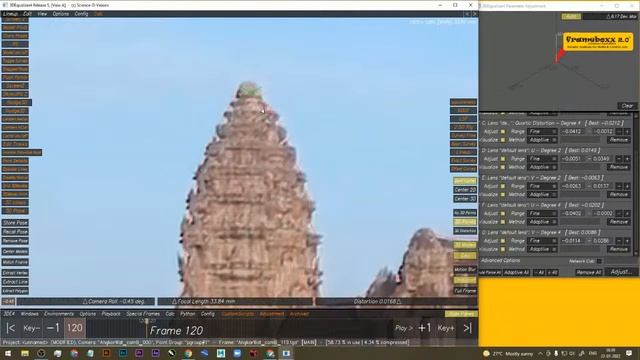The height and width of the screenshot is (360, 640).
Task: Open the Lineup menu in the viewport
Action: [10, 14]
